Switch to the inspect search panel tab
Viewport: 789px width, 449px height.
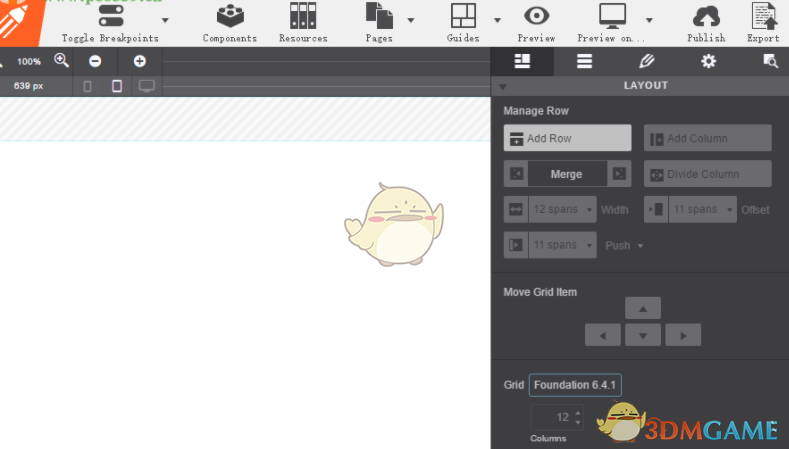(x=770, y=61)
